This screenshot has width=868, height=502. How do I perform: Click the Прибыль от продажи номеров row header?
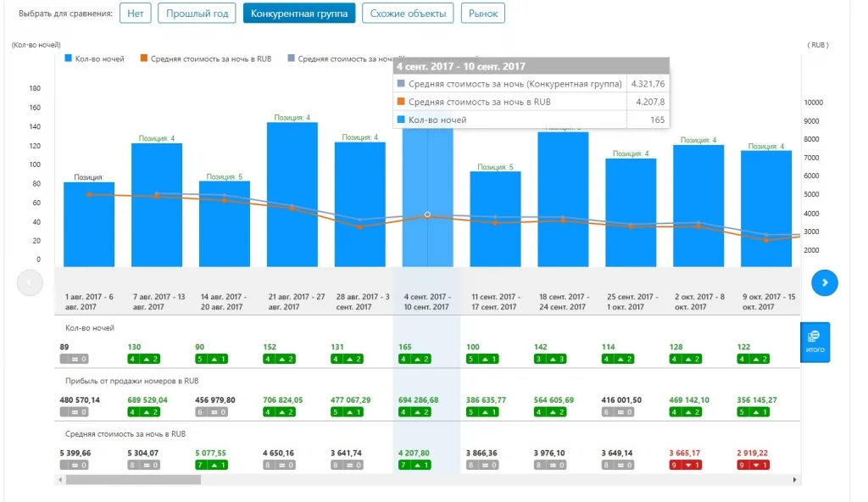[131, 381]
